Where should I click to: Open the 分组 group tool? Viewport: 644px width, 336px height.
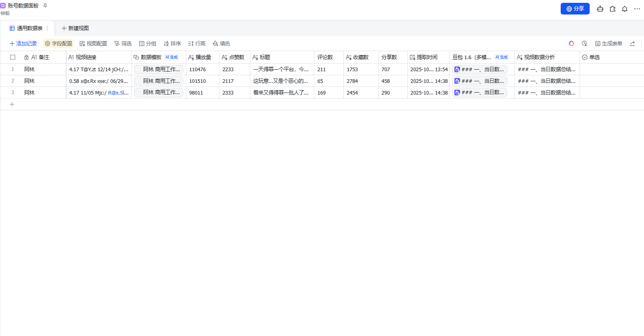[148, 43]
